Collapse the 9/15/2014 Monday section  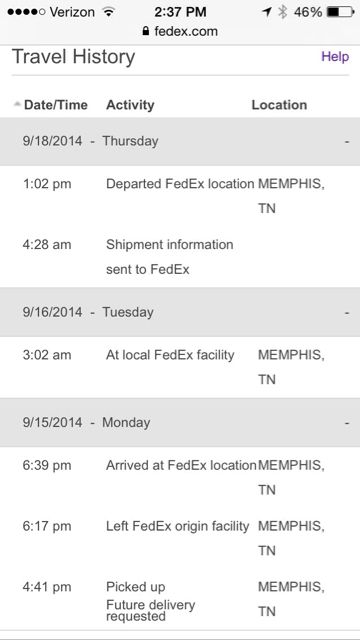tap(347, 423)
